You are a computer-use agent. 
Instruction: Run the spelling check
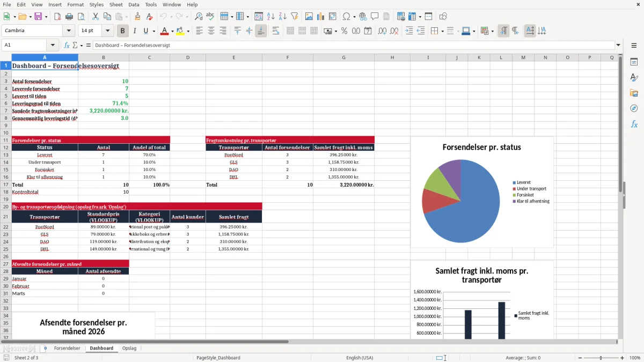(210, 17)
